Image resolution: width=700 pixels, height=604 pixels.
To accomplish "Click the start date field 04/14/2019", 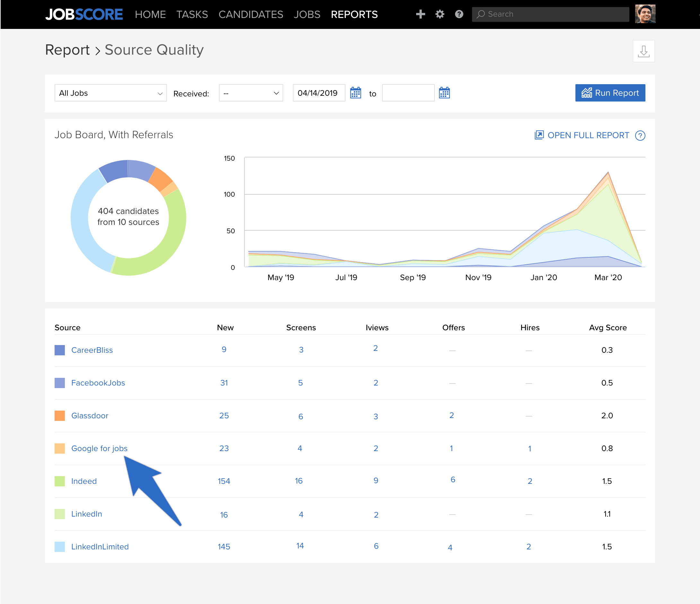I will pyautogui.click(x=319, y=93).
